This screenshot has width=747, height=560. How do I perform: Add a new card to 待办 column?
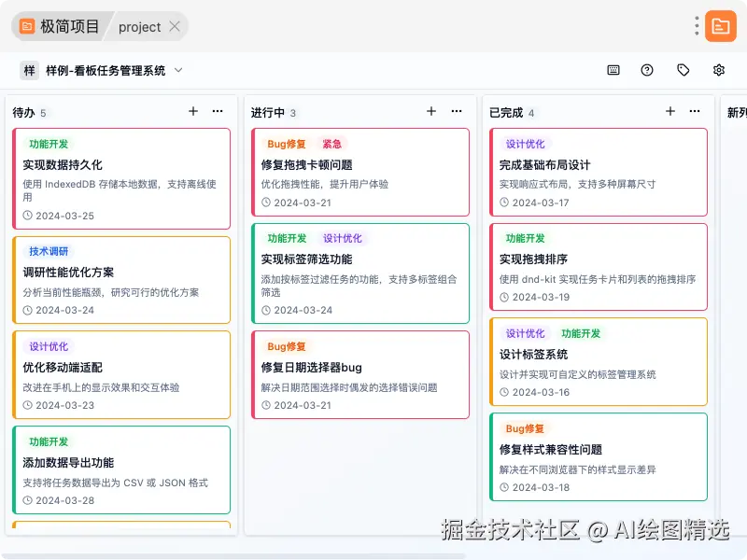(x=193, y=110)
